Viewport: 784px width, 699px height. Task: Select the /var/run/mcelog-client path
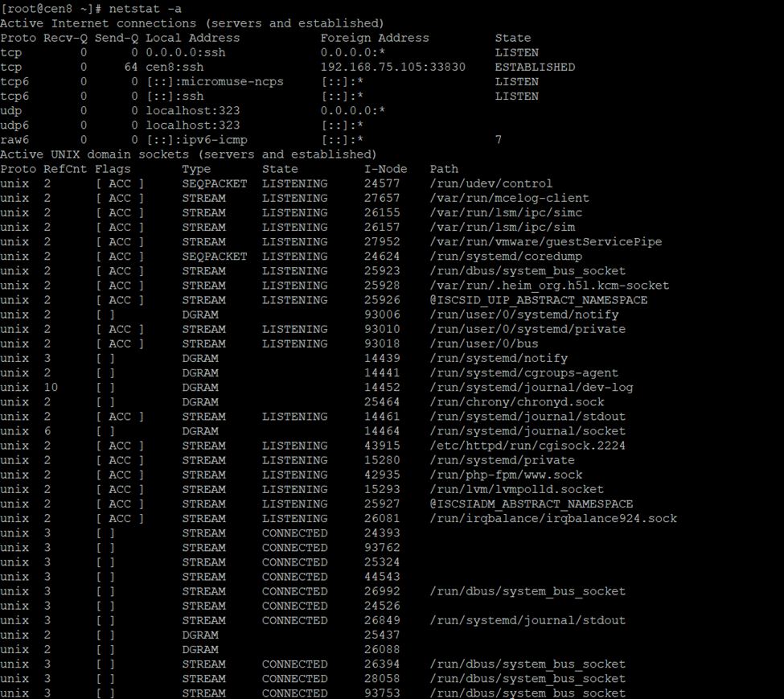(510, 198)
